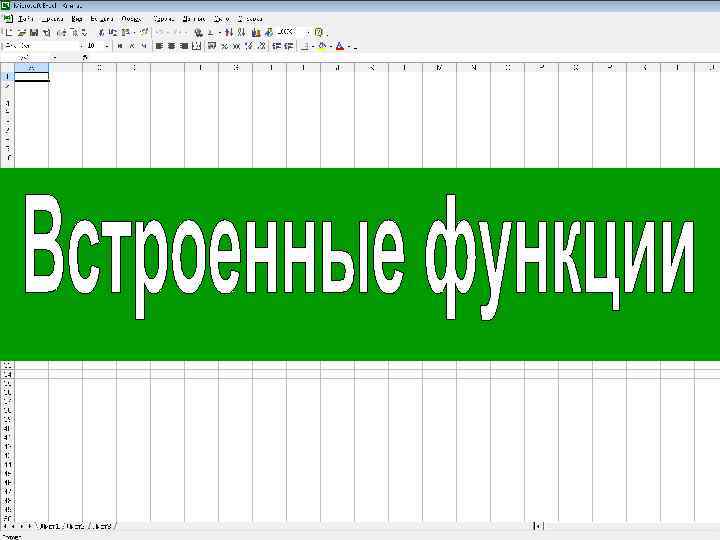
Task: Click the AutoSum sigma icon
Action: [210, 32]
